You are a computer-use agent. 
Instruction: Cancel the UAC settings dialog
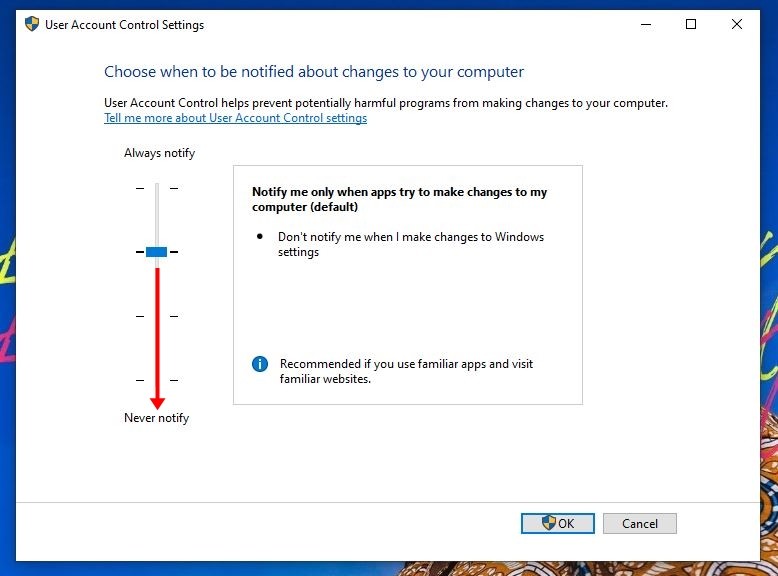pos(640,523)
